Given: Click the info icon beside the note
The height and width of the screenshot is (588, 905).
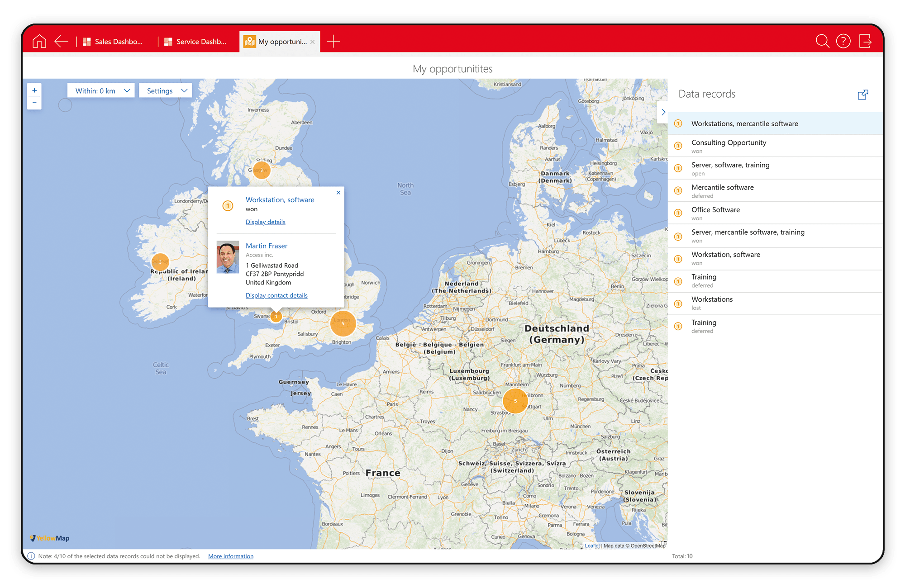Looking at the screenshot, I should [x=31, y=556].
